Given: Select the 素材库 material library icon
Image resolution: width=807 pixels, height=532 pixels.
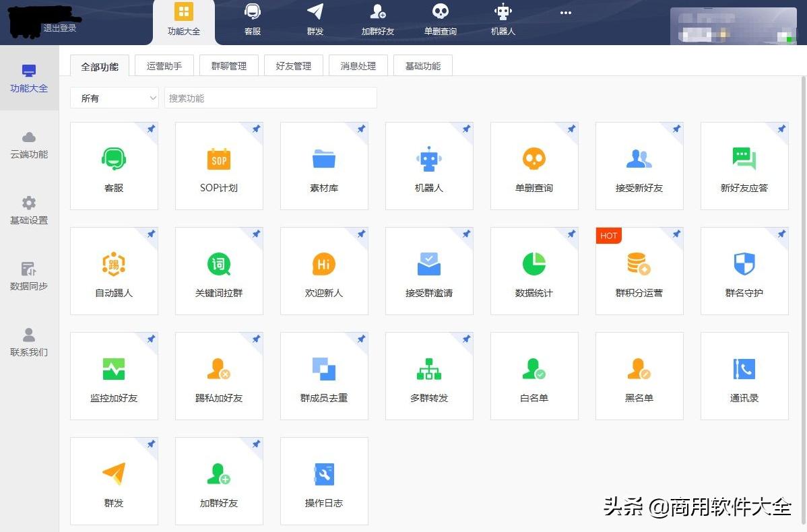Looking at the screenshot, I should click(324, 166).
